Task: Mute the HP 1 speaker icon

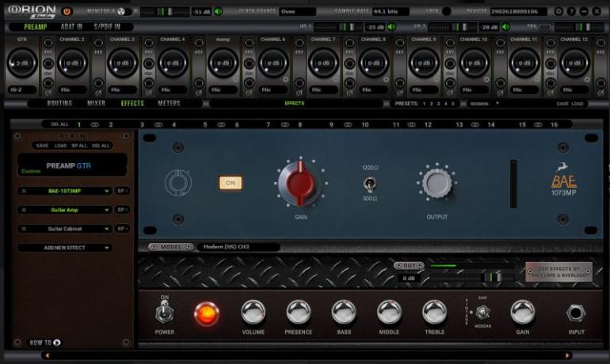Action: pos(391,27)
